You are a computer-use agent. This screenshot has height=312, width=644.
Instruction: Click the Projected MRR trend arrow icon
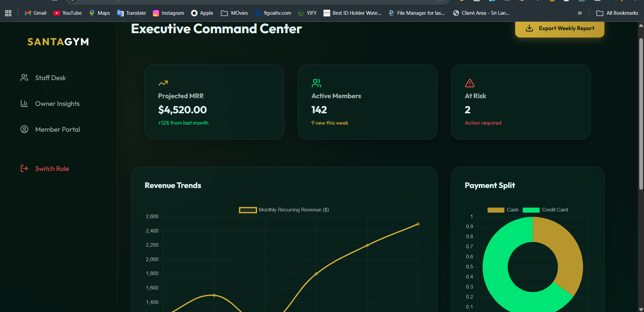pos(163,83)
